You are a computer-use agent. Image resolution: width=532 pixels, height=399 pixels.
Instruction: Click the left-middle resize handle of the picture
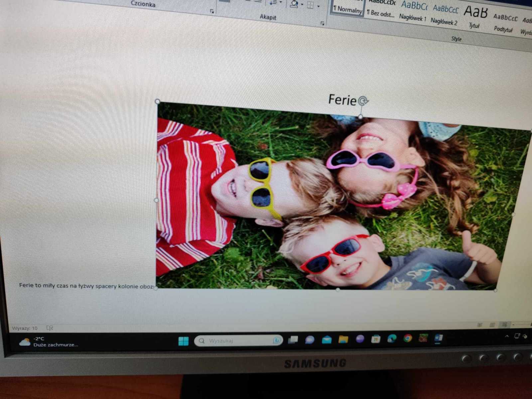[x=157, y=200]
